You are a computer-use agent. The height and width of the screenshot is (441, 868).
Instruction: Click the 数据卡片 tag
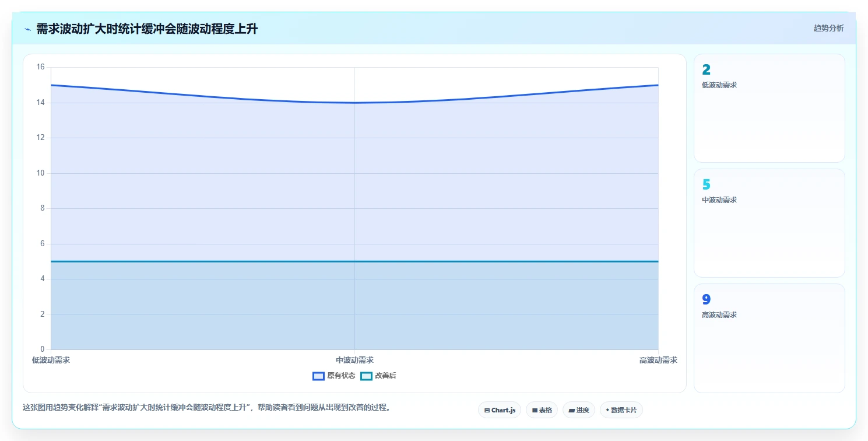click(x=621, y=410)
